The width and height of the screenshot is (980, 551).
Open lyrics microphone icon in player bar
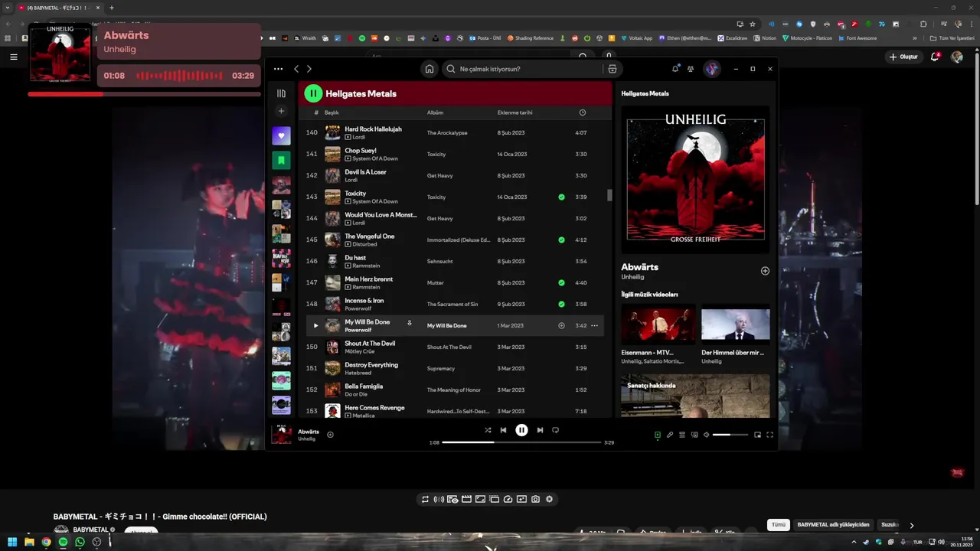(670, 435)
